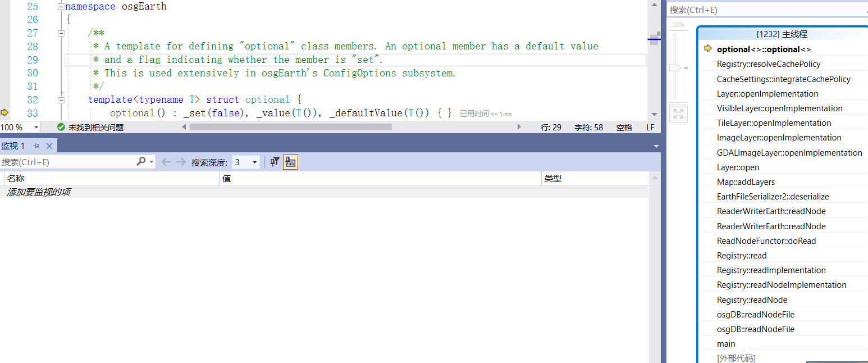Viewport: 868px width, 363px height.
Task: Click the _defaultValue text on line 33
Action: 366,113
